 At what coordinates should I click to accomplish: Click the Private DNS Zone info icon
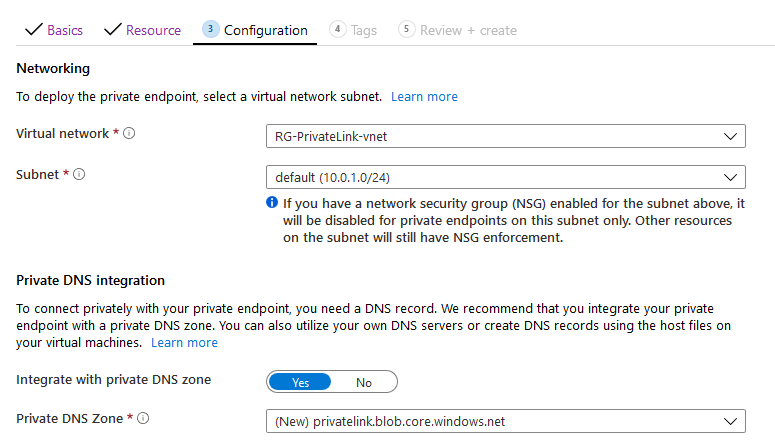[x=143, y=418]
